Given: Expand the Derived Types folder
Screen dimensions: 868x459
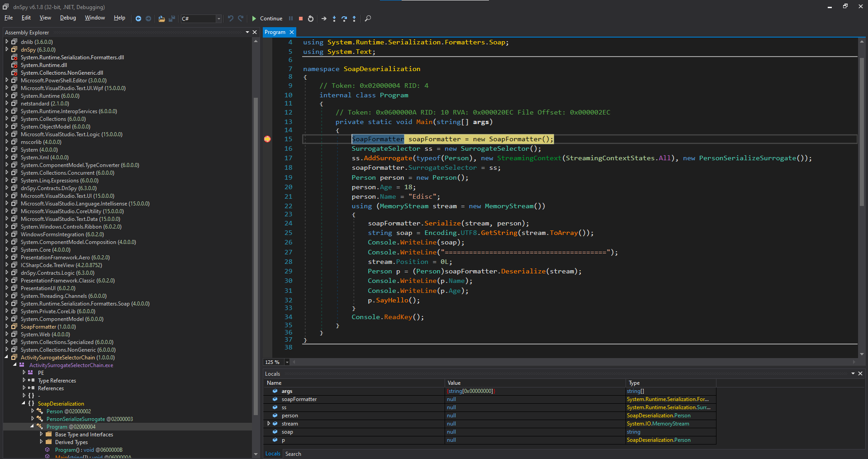Looking at the screenshot, I should [x=41, y=442].
